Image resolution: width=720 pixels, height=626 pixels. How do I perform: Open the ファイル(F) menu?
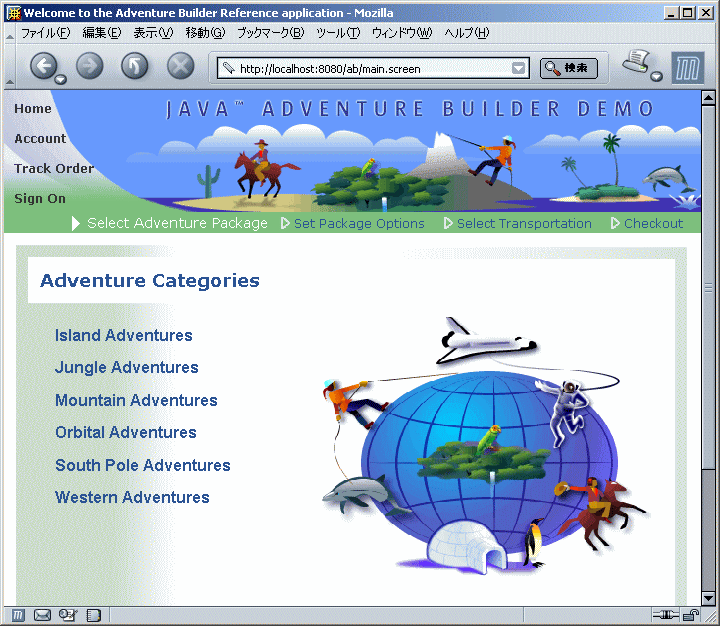coord(45,33)
